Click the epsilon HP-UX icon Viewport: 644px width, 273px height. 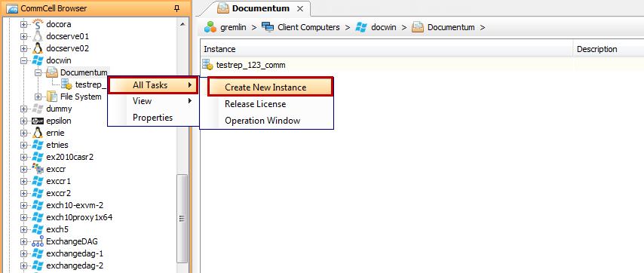(38, 121)
